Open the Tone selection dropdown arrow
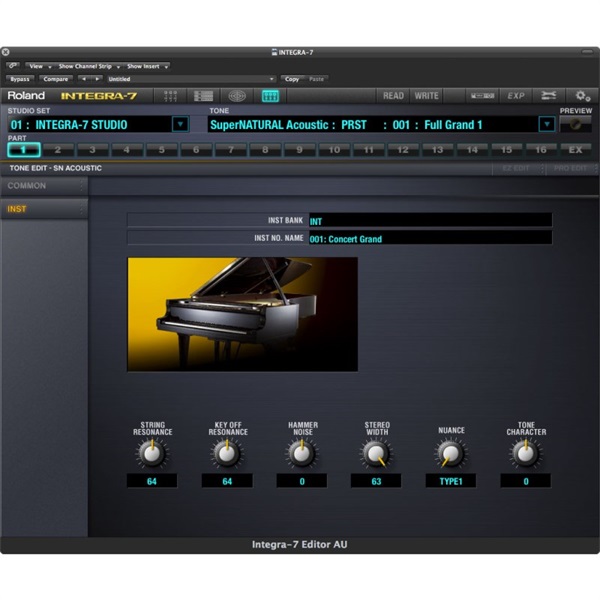Image resolution: width=600 pixels, height=600 pixels. (x=547, y=124)
